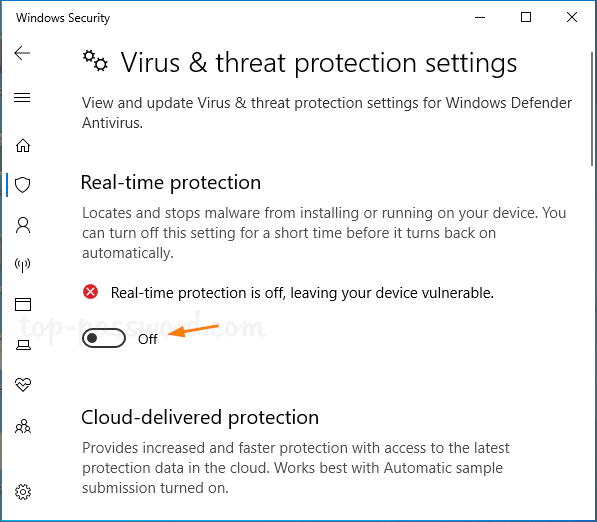Open Firewall & network protection antenna icon
The width and height of the screenshot is (597, 522).
point(22,265)
